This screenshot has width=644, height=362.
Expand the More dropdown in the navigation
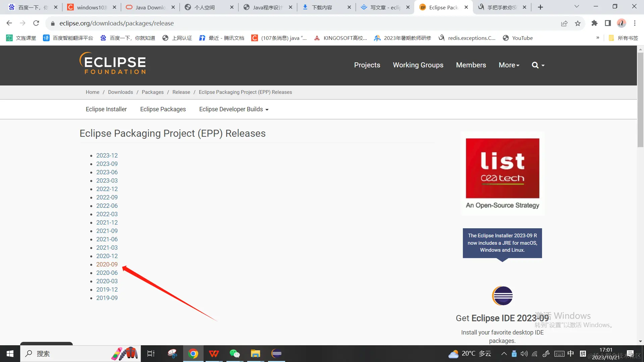pos(509,65)
